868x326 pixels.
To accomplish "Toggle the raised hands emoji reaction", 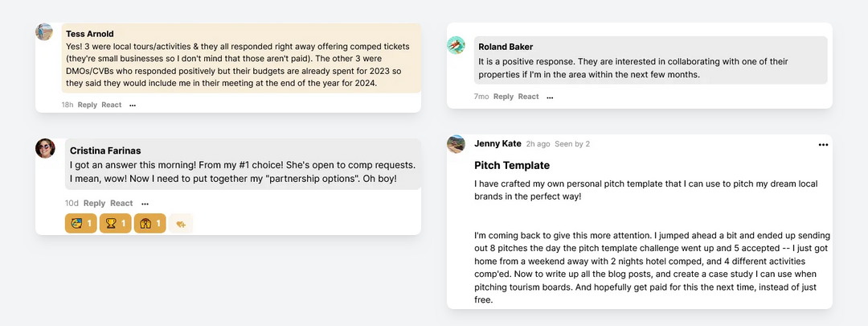I will click(150, 224).
